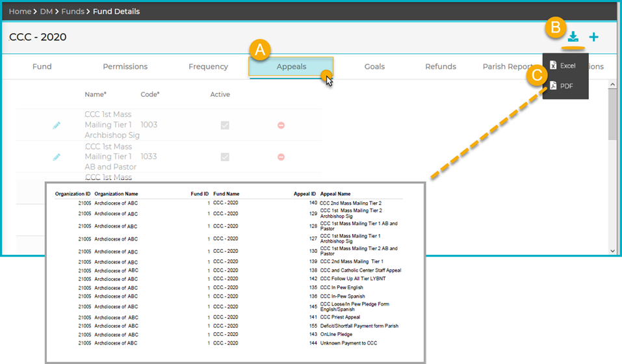Click CCC - 2020 page title
This screenshot has height=364, width=622.
tap(38, 37)
